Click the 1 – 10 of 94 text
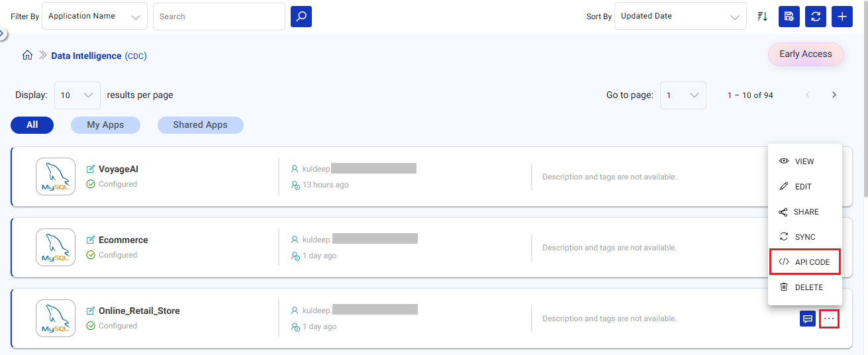The image size is (868, 355). (x=750, y=95)
